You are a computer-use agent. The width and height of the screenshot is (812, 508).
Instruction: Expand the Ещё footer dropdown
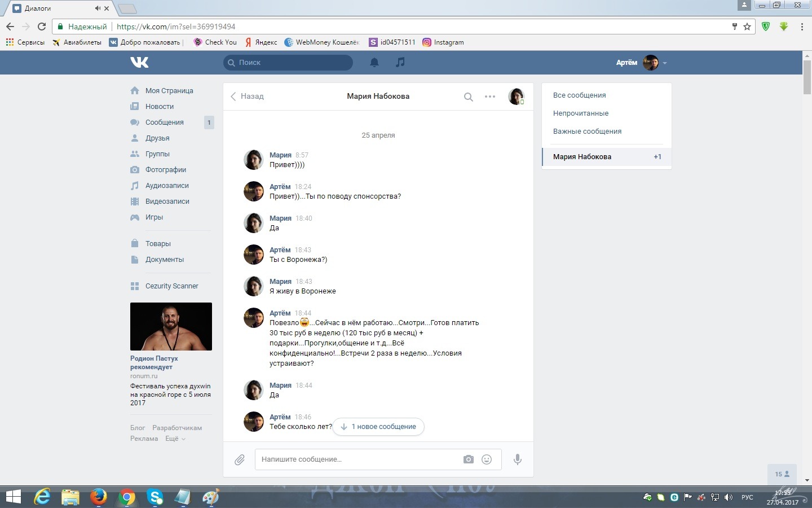175,439
